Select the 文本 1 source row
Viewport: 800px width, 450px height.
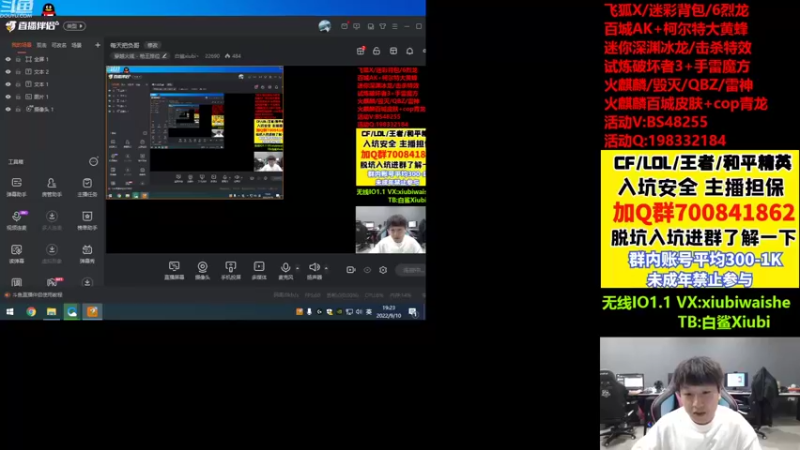pos(53,84)
